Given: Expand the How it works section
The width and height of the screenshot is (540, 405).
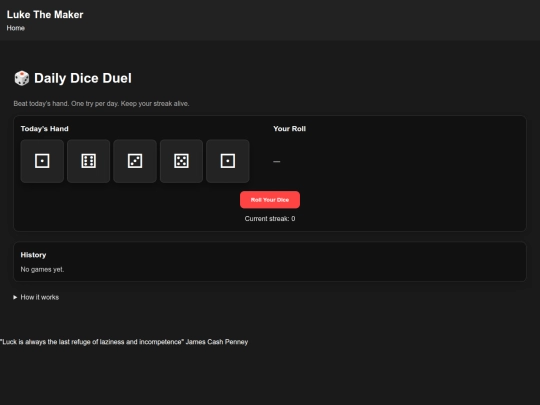Looking at the screenshot, I should coord(36,297).
